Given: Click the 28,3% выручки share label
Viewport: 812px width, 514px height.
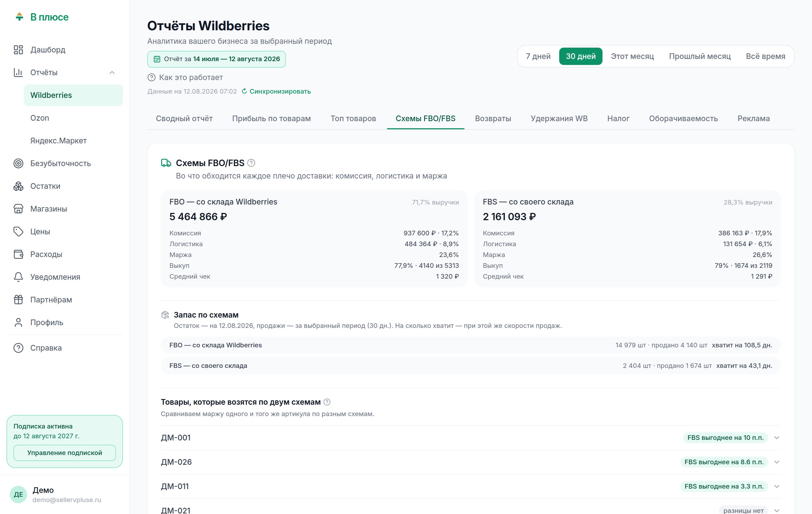Looking at the screenshot, I should [x=748, y=202].
